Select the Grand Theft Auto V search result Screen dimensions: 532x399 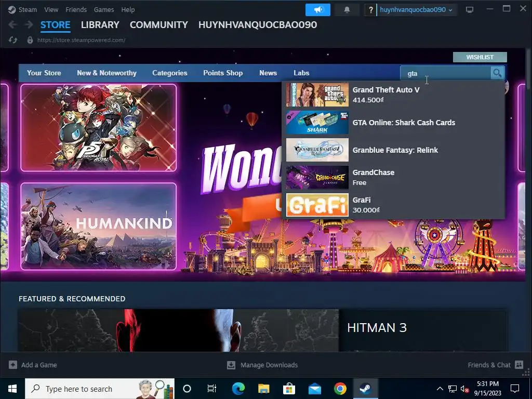[393, 95]
